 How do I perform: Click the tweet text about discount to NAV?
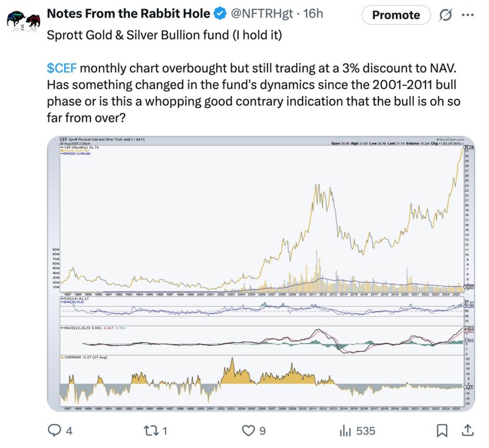(x=253, y=85)
